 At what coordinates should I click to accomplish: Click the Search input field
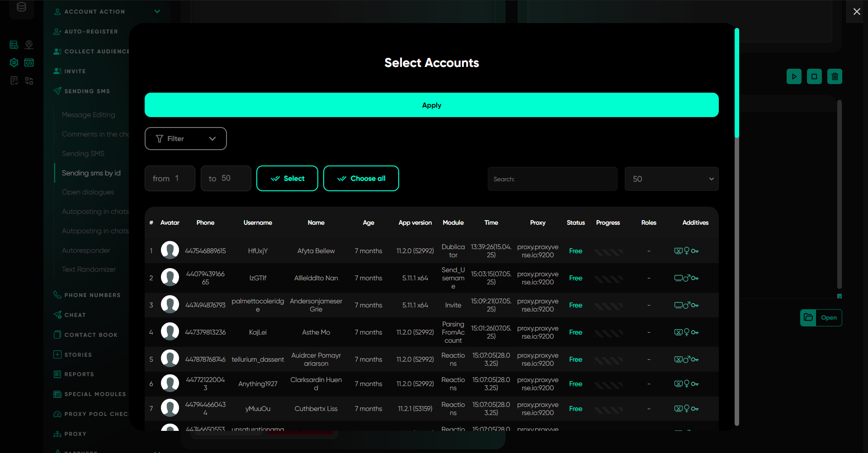click(552, 179)
